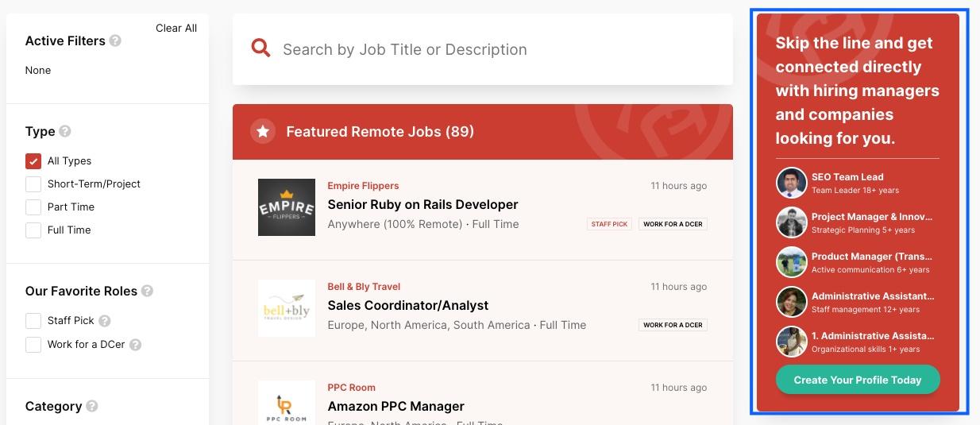The height and width of the screenshot is (425, 980).
Task: Click the red search magnifier icon
Action: click(x=260, y=48)
